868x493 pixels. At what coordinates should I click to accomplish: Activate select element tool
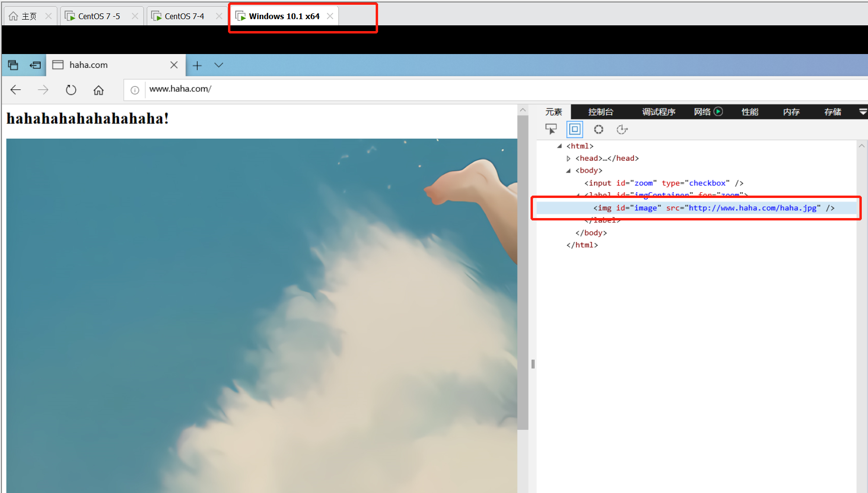tap(551, 129)
